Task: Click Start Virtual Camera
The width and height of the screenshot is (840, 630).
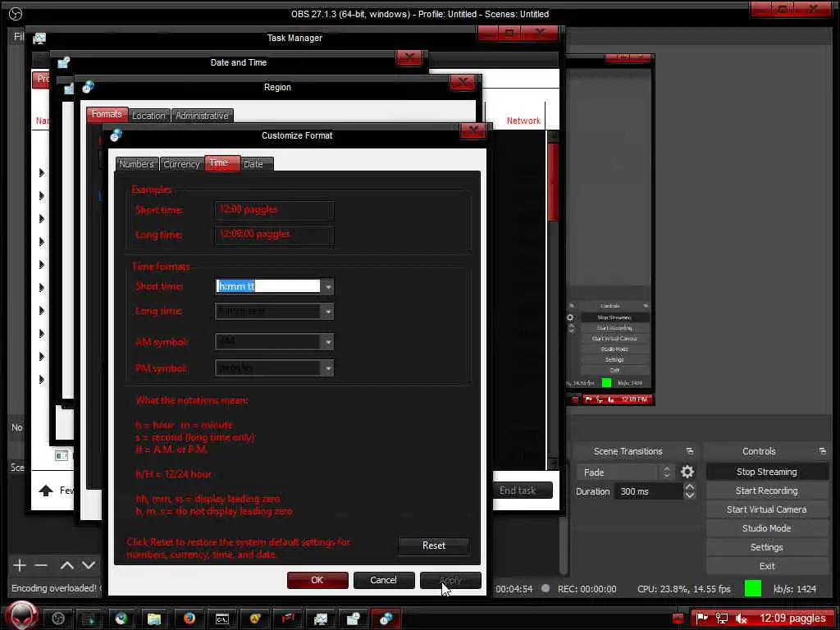Action: tap(767, 509)
